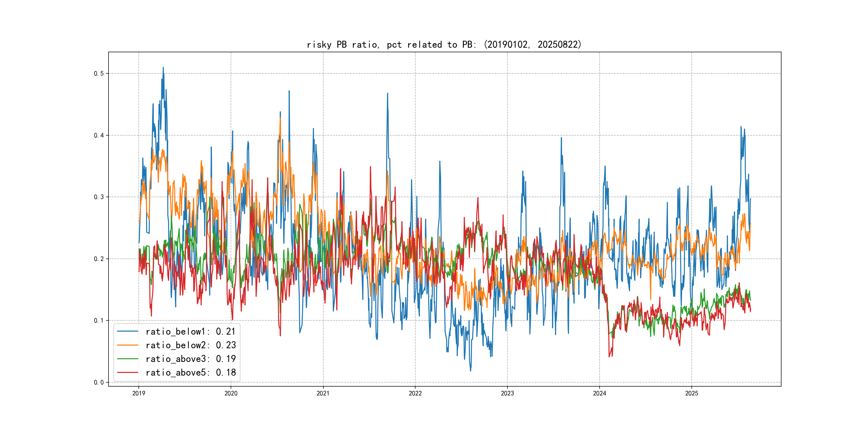This screenshot has height=434, width=868.
Task: Select the 'ratio_above3: 0.19' legend label
Action: [190, 359]
